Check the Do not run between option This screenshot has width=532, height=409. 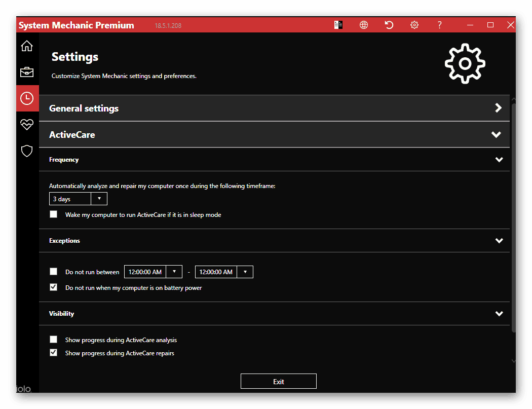[53, 271]
